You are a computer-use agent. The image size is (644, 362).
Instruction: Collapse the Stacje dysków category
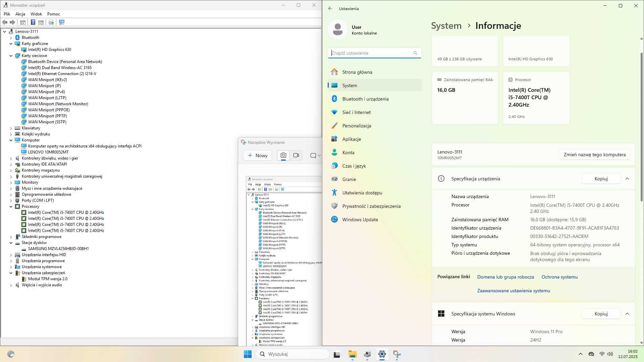coord(11,243)
